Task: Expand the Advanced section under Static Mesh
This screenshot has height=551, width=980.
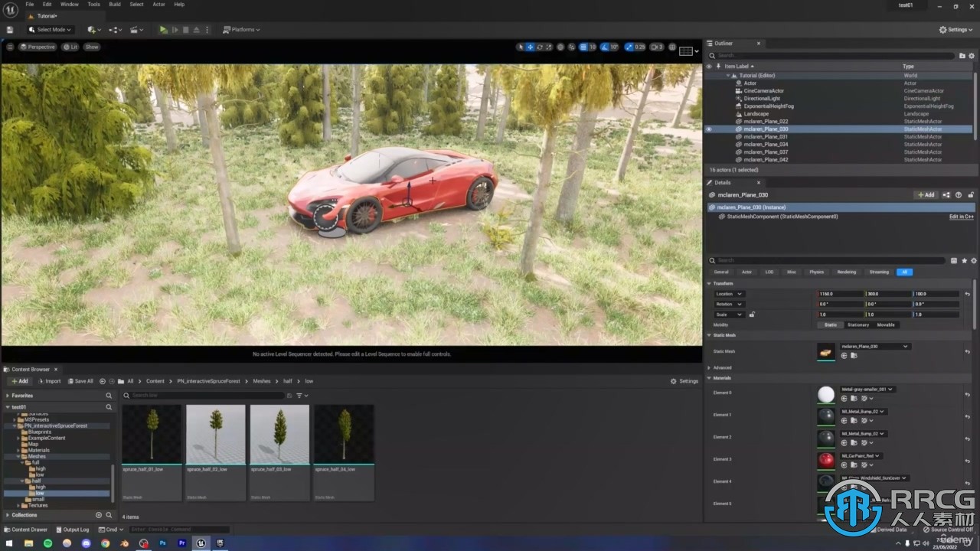Action: (x=710, y=368)
